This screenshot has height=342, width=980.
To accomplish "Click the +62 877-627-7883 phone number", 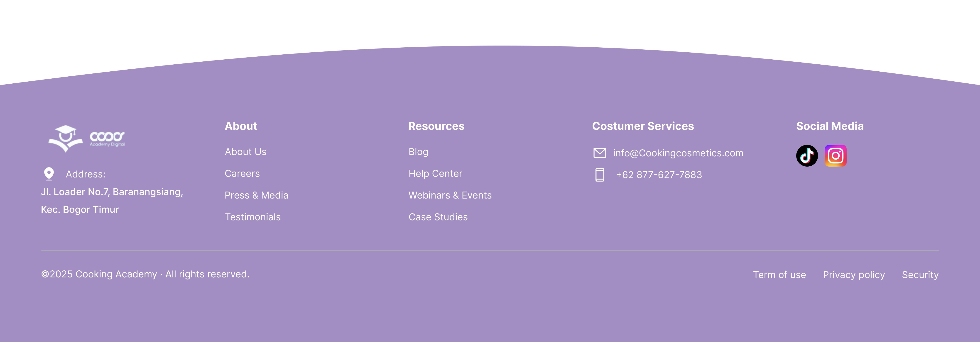I will click(x=659, y=175).
